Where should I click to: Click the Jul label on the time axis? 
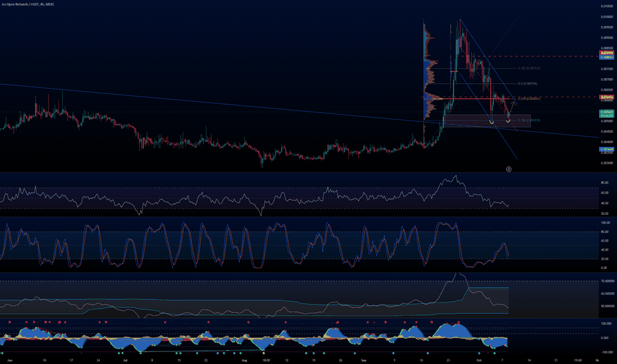click(125, 360)
